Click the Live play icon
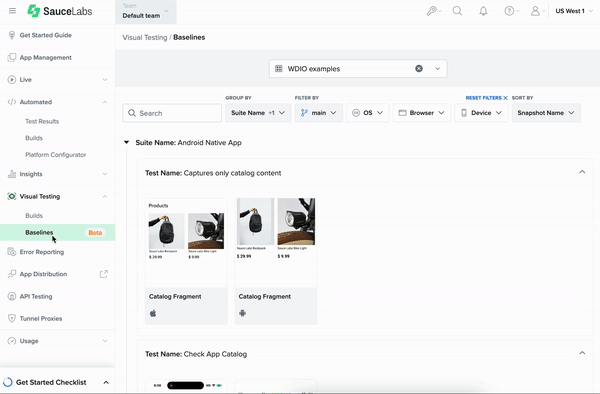This screenshot has width=600, height=394. tap(12, 80)
